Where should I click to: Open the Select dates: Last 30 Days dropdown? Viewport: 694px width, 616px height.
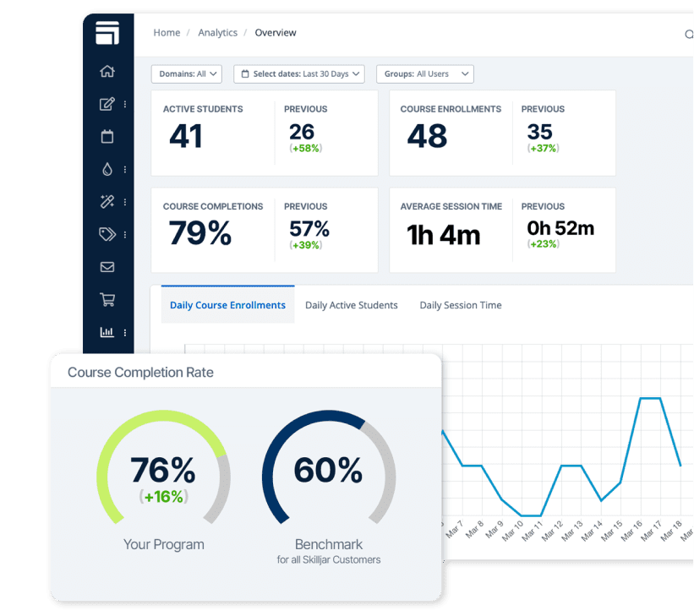pos(298,74)
